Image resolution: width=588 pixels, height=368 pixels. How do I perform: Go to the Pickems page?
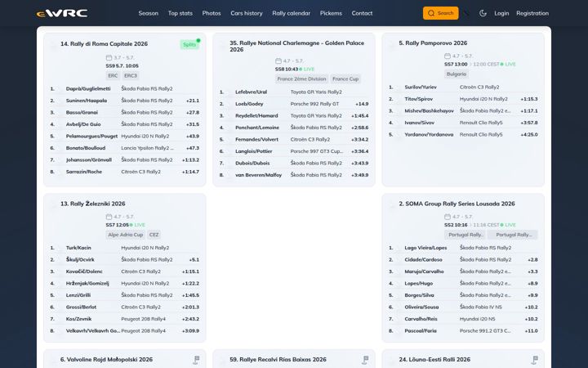pyautogui.click(x=331, y=13)
